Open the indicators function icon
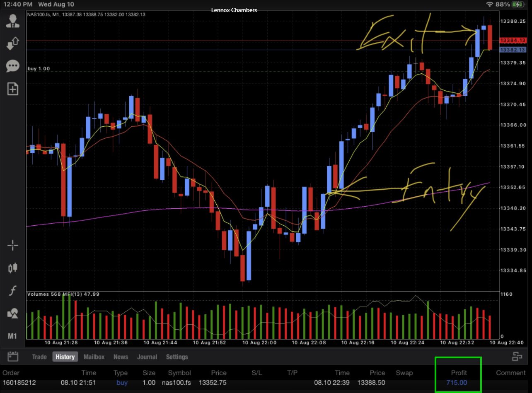Viewport: 532px width, 393px height. (x=13, y=291)
